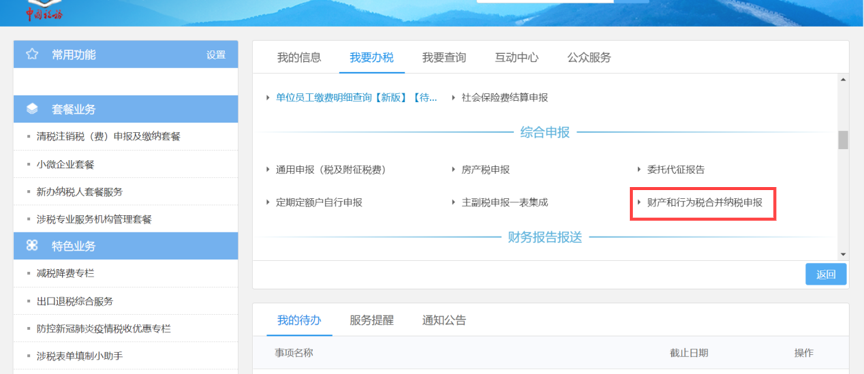Go to the 公众服务 tab

589,57
